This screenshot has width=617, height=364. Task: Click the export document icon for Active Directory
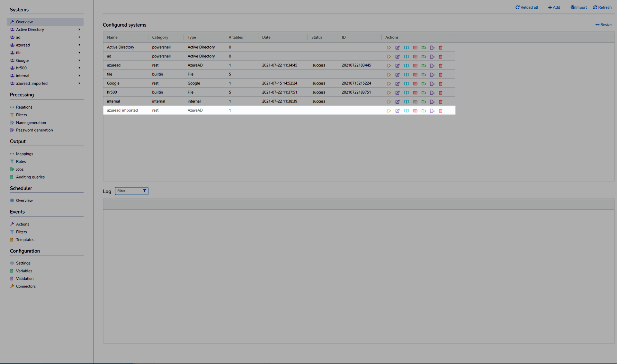[432, 48]
